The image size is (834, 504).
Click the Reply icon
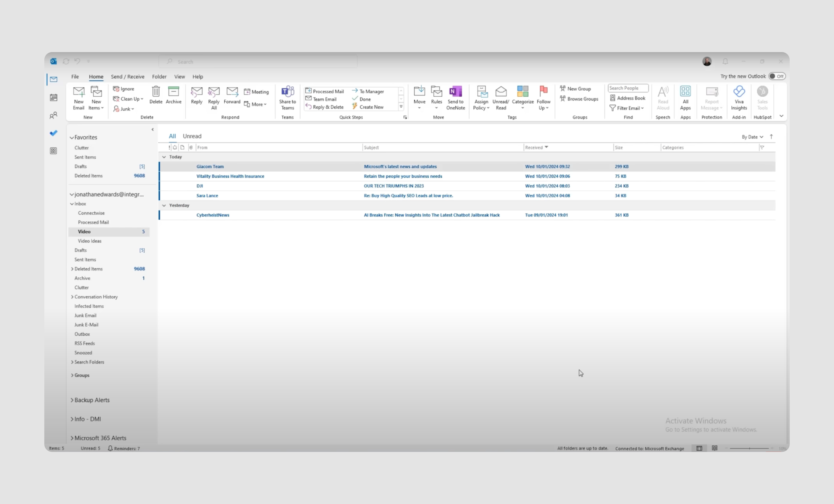pyautogui.click(x=196, y=91)
